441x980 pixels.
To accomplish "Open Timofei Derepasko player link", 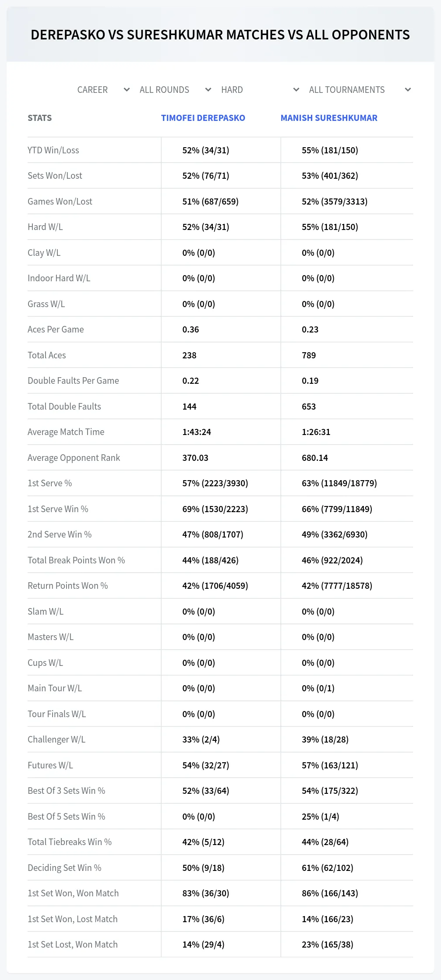I will 203,118.
